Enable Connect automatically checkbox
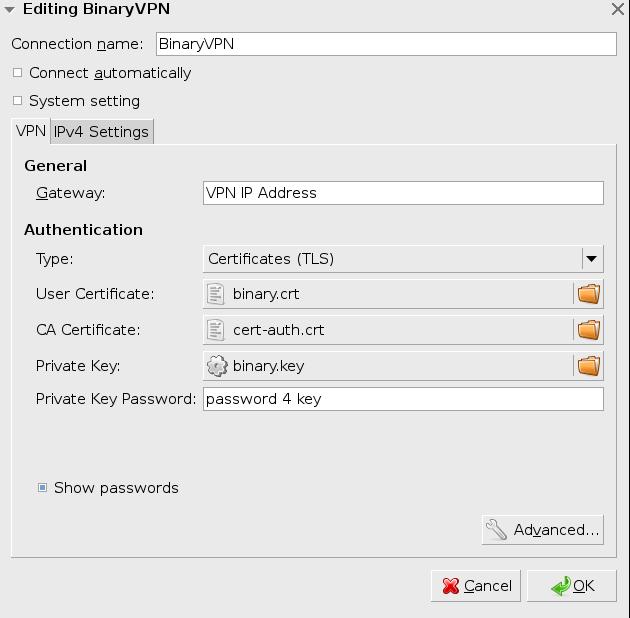This screenshot has width=630, height=618. 17,73
